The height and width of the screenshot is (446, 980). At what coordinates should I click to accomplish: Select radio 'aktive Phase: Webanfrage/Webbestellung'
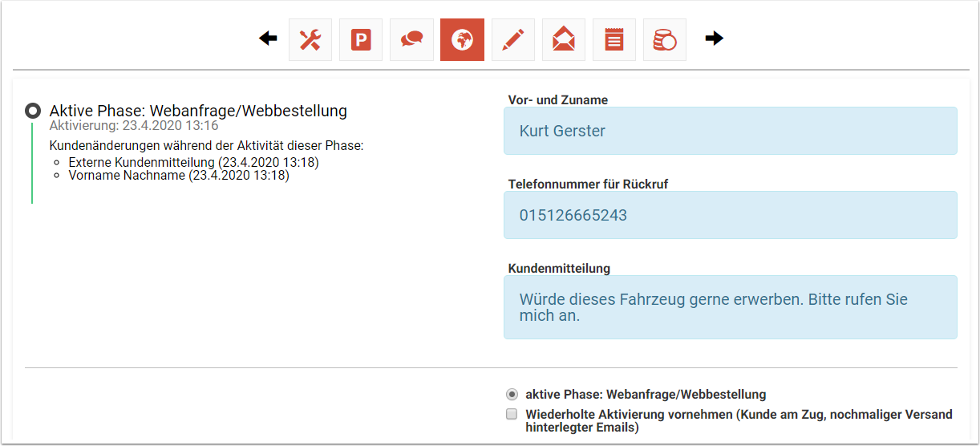pyautogui.click(x=512, y=395)
